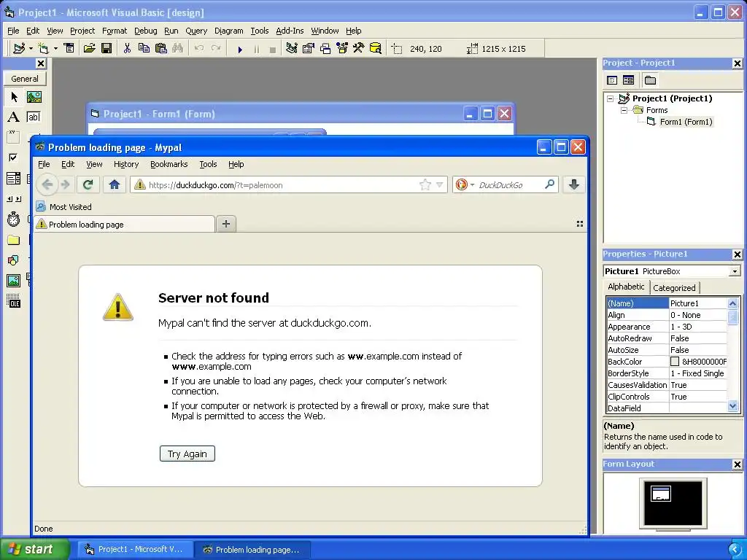This screenshot has width=747, height=560.
Task: Click the properties list scroll down arrow
Action: tap(732, 406)
